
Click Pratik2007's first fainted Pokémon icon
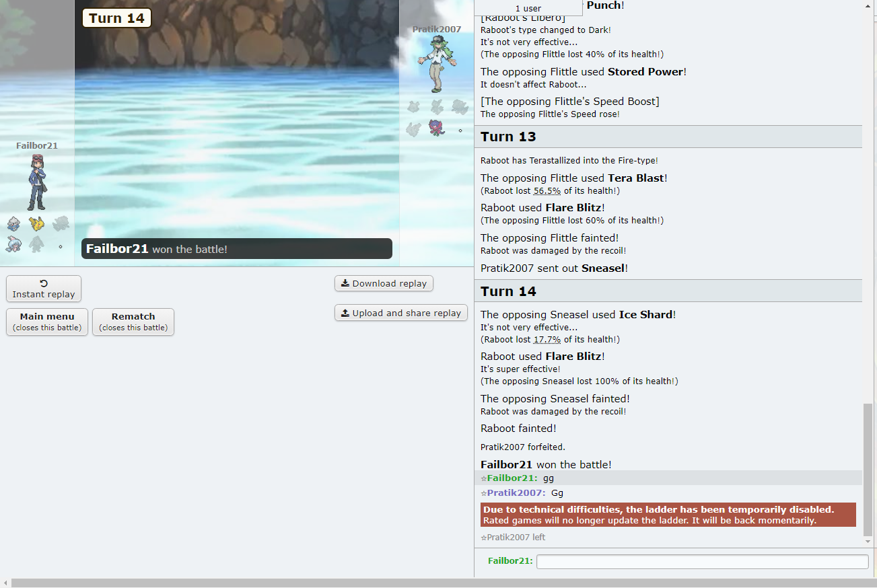pyautogui.click(x=414, y=106)
